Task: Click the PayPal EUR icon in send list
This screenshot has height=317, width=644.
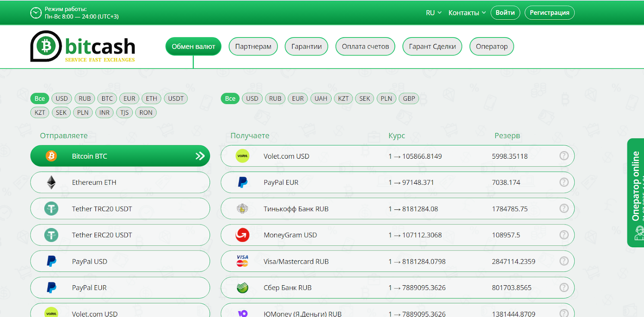Action: (x=51, y=288)
